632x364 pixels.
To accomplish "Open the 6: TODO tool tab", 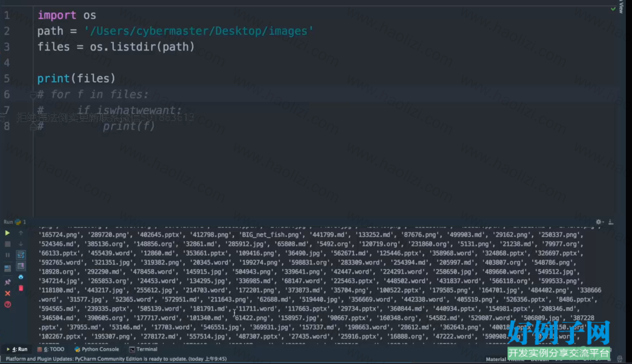I will 51,349.
